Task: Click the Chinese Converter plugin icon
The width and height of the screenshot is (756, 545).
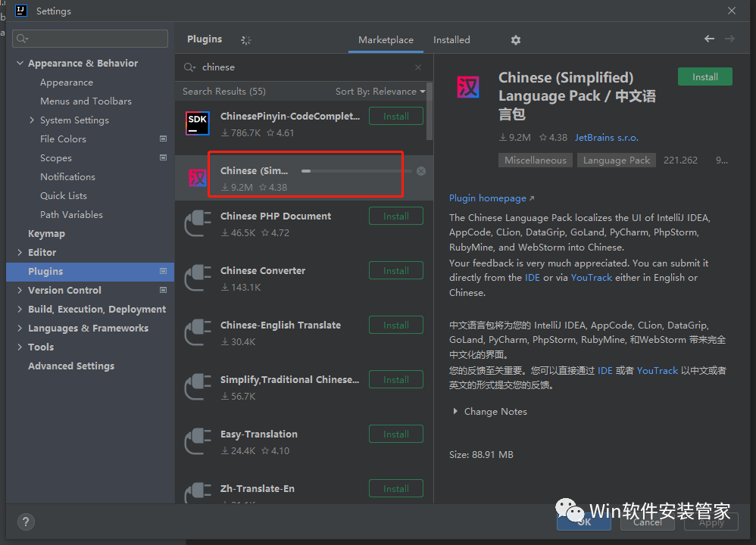Action: coord(198,278)
